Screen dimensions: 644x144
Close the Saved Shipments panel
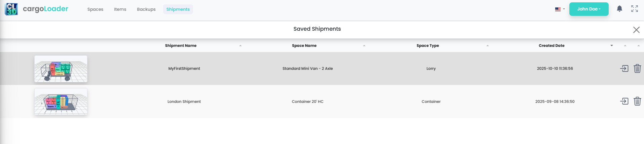pos(636,30)
